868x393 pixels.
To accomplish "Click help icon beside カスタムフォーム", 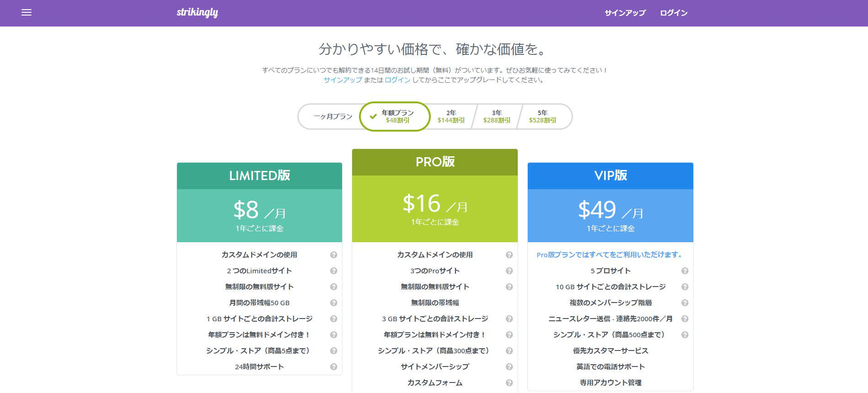I will 509,383.
